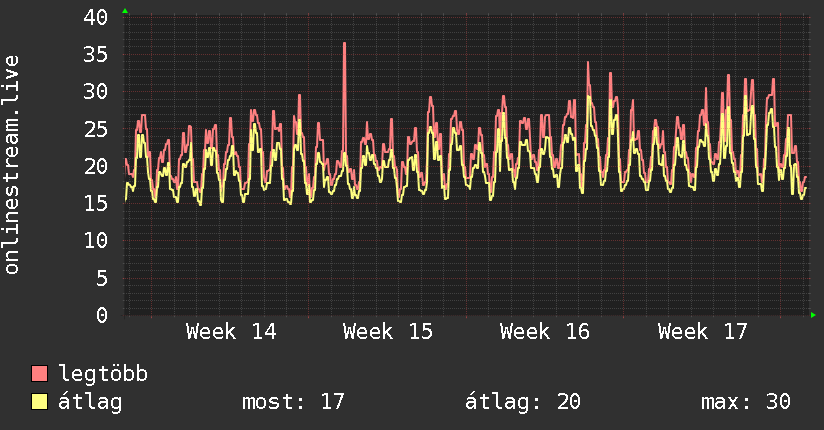Image resolution: width=824 pixels, height=430 pixels.
Task: Click the 35 label on y-axis
Action: (96, 55)
